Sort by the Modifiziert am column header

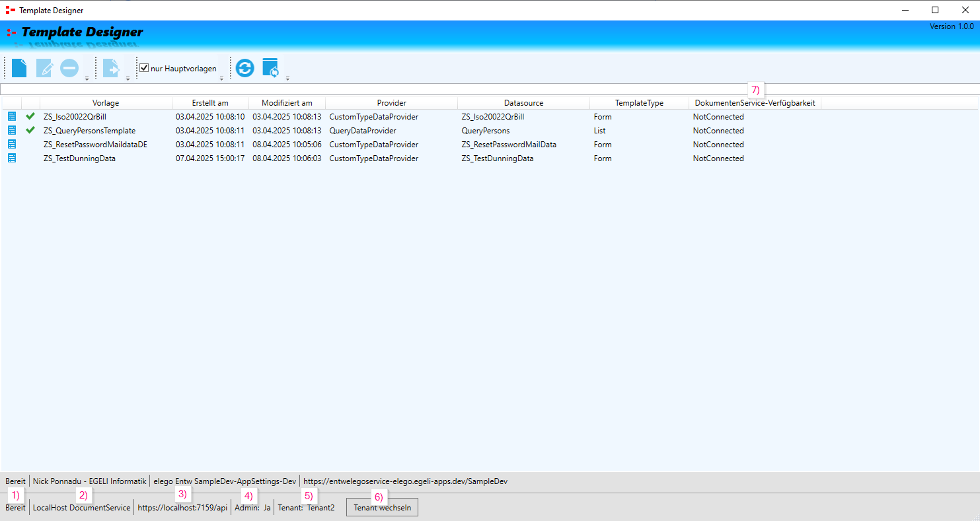click(x=287, y=103)
